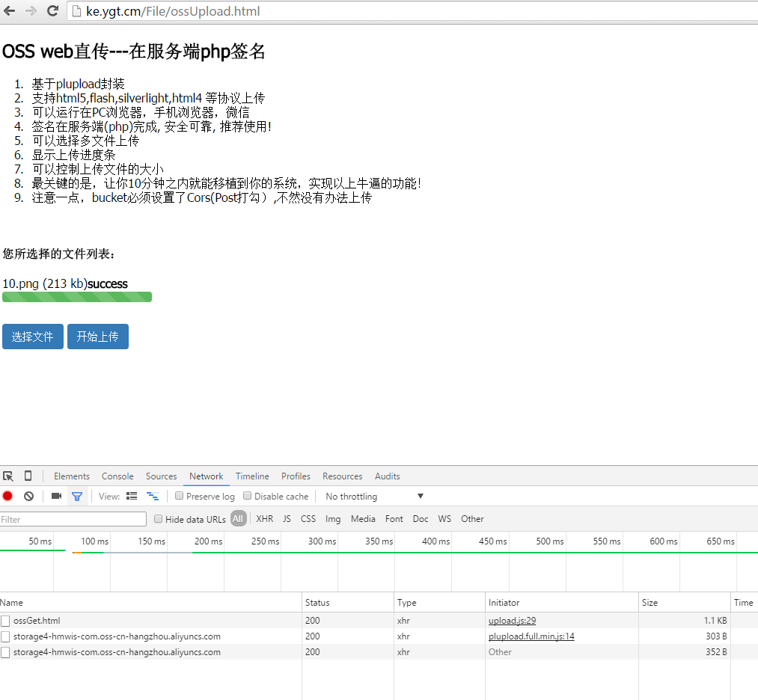Check the Disable cache option
The height and width of the screenshot is (700, 758).
click(248, 496)
